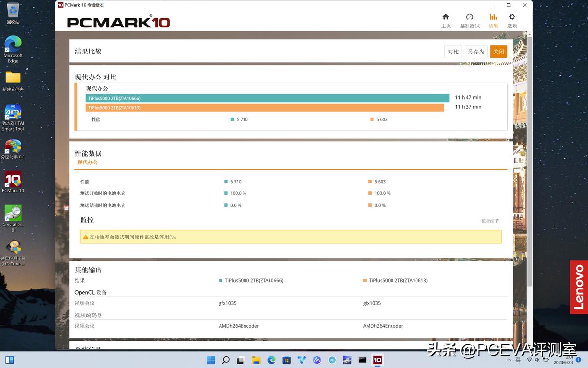This screenshot has height=368, width=588.
Task: Click the teal TiPlus5000 ZTA10666 result bar
Action: [x=267, y=98]
